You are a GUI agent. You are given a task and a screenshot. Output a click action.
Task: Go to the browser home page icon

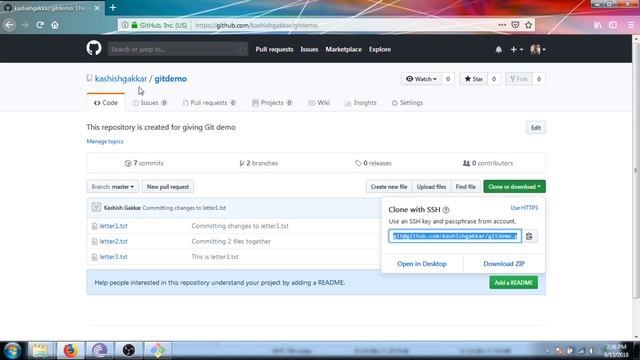tap(55, 25)
